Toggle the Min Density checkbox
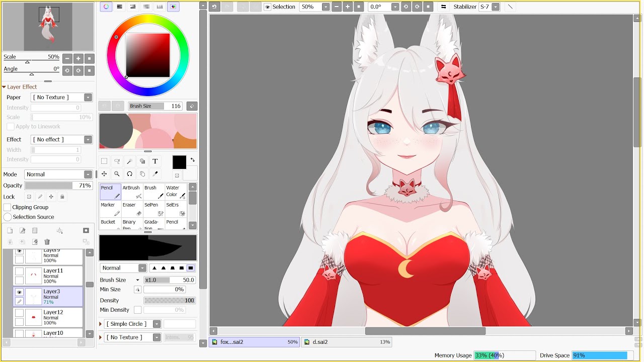Viewport: 644px width, 362px height. 137,310
